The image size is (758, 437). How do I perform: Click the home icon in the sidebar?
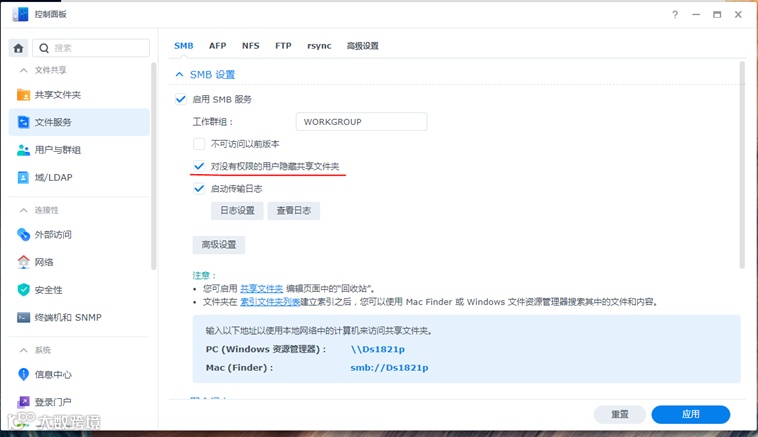point(18,48)
